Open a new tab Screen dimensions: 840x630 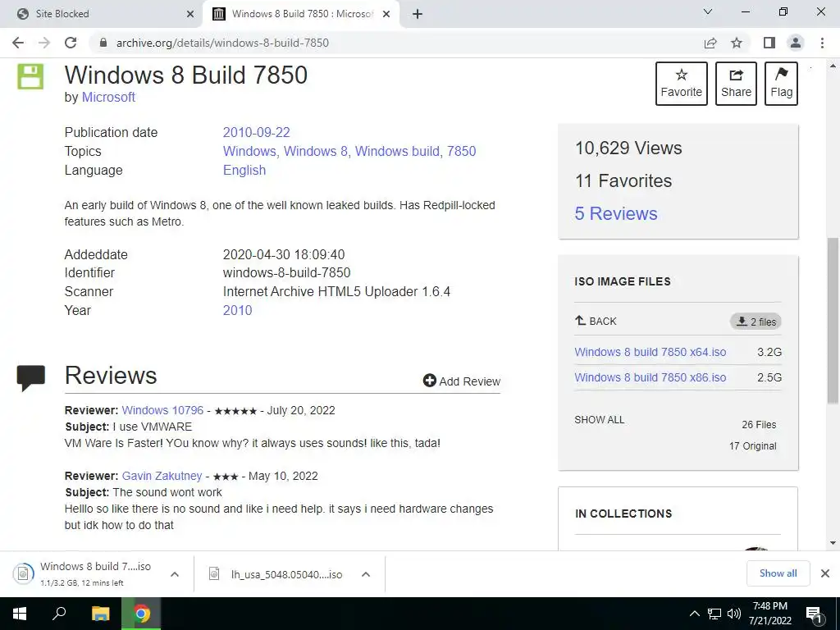[x=418, y=14]
